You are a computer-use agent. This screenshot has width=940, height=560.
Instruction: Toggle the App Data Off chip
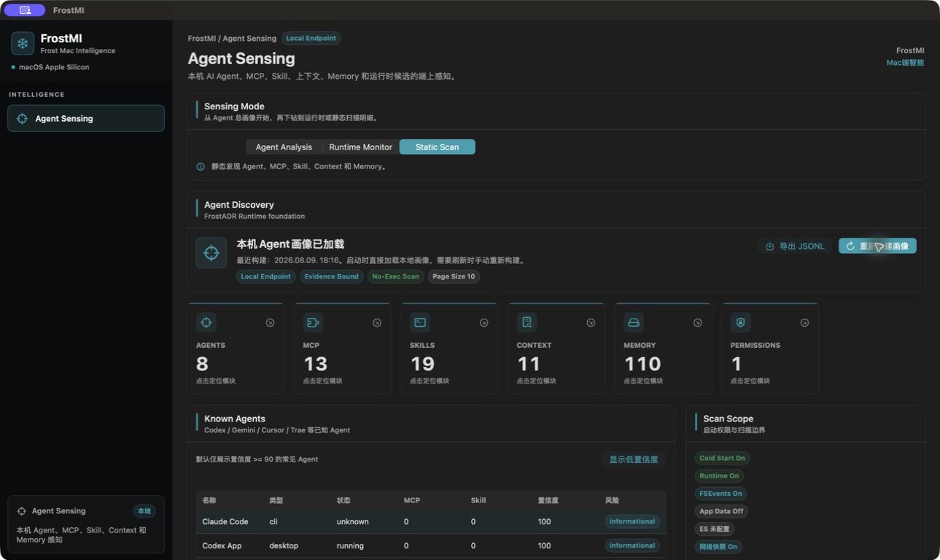tap(721, 511)
